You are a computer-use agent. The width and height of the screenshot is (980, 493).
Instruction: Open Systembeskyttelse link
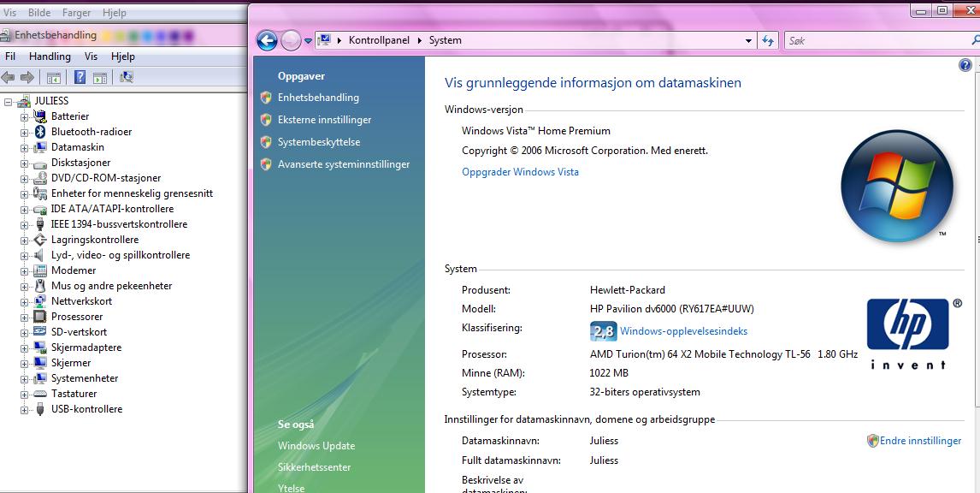click(x=319, y=142)
